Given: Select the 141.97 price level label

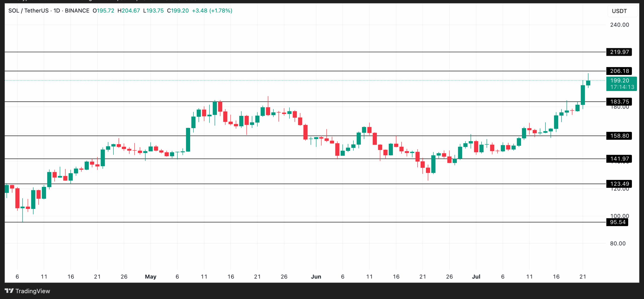Looking at the screenshot, I should point(619,159).
